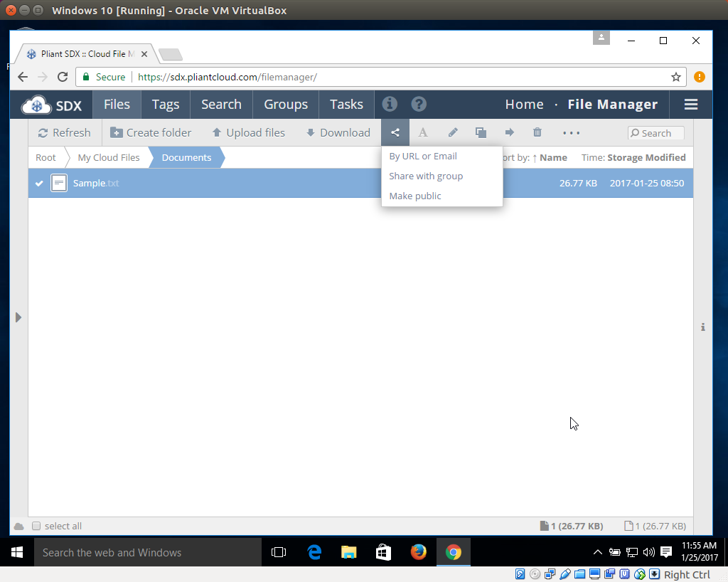Change Time: Storage Modified option
Image resolution: width=728 pixels, height=582 pixels.
633,157
